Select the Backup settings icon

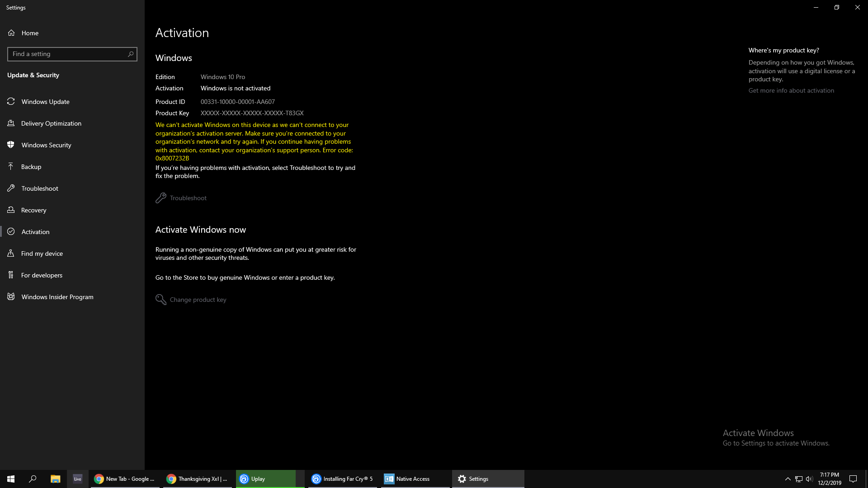coord(11,166)
